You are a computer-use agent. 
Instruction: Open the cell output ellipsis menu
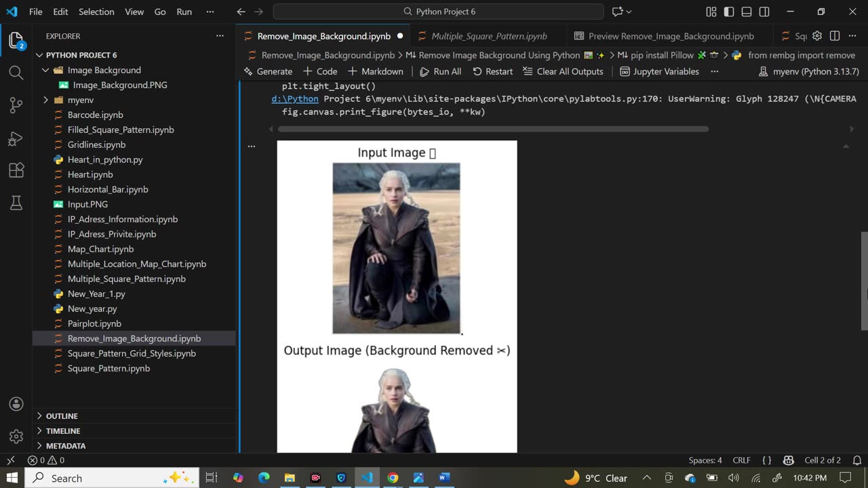click(252, 146)
